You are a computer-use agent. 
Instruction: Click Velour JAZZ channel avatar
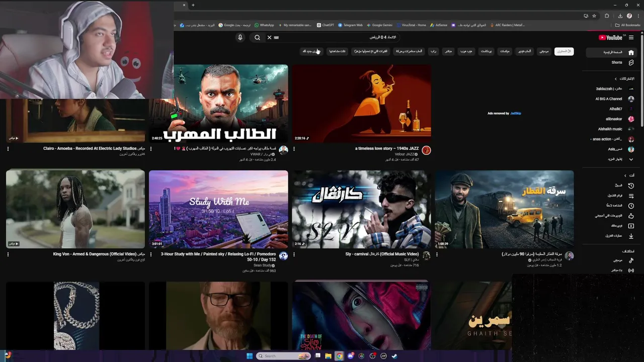[x=426, y=150]
